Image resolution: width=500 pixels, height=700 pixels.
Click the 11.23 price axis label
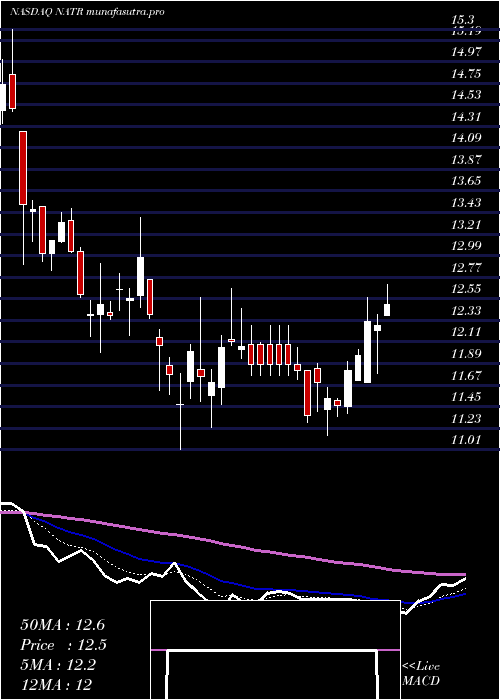pos(466,418)
